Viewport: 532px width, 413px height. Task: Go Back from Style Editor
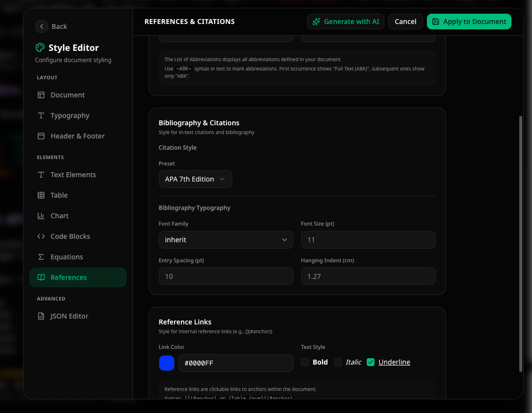pos(51,26)
